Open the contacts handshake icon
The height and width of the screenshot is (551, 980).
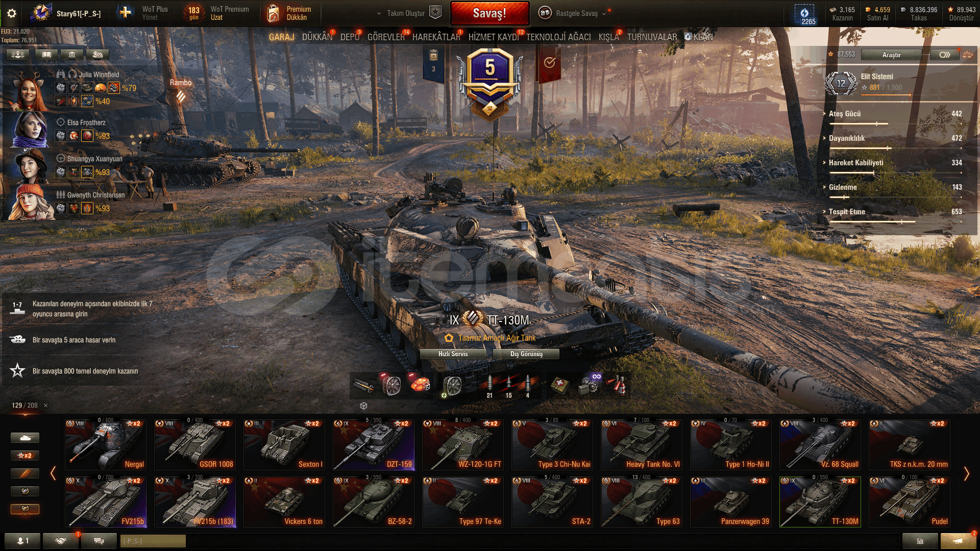pos(61,540)
